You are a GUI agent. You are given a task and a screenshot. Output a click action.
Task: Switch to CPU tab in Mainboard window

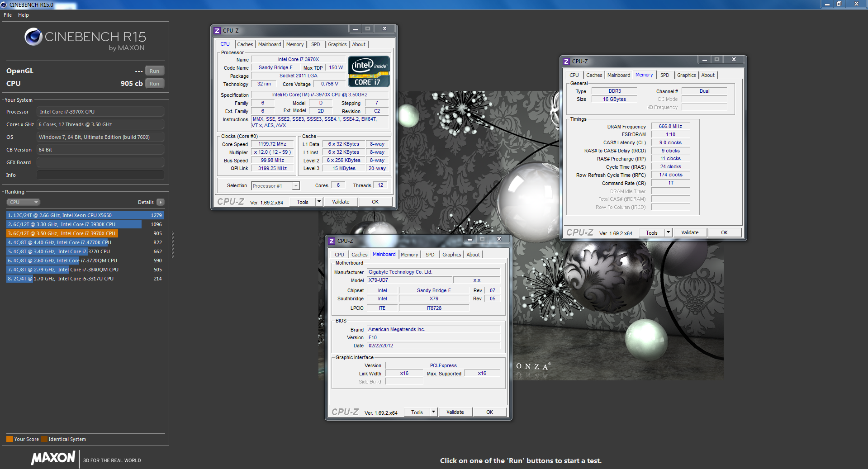tap(339, 255)
